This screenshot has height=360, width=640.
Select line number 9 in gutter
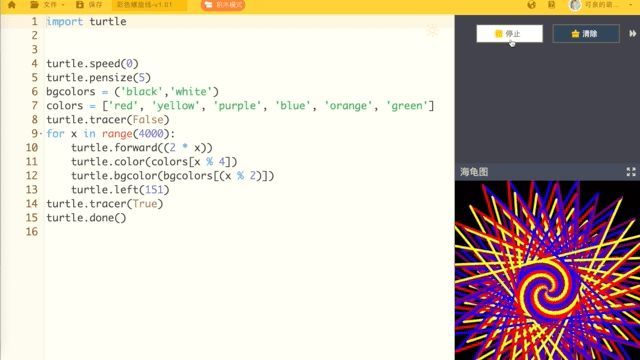(x=34, y=133)
